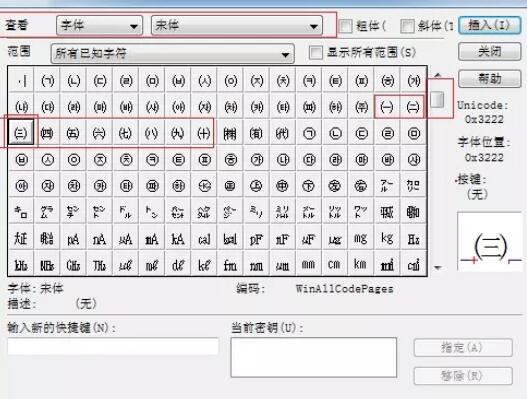
Task: Click the glyph grid scrollbar thumb
Action: pos(437,99)
